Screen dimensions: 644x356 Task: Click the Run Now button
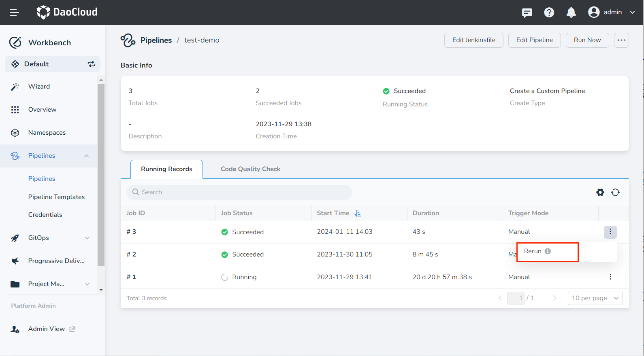point(587,40)
